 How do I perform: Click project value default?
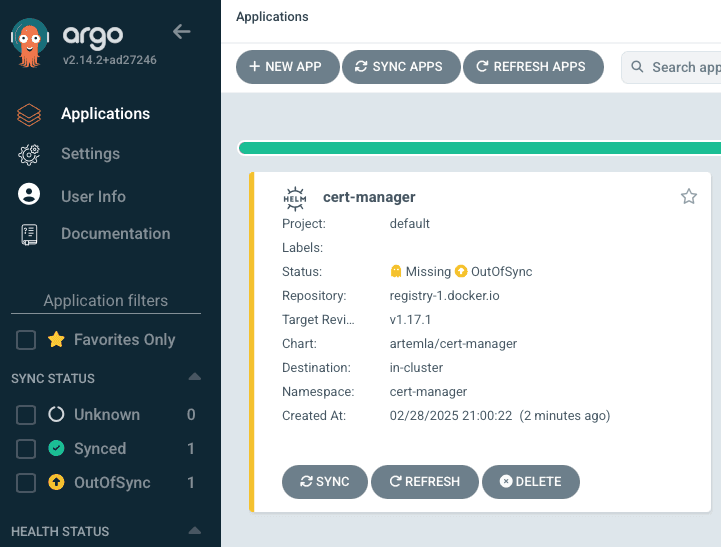[x=409, y=223]
